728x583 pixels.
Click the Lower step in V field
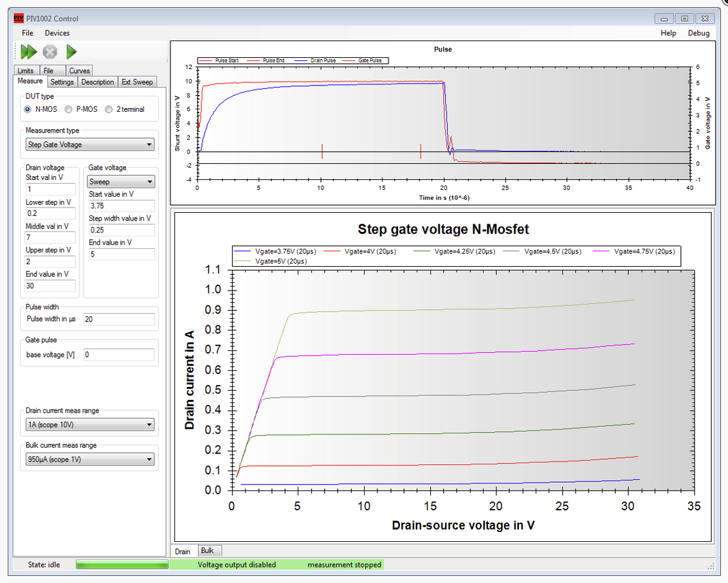(x=50, y=213)
